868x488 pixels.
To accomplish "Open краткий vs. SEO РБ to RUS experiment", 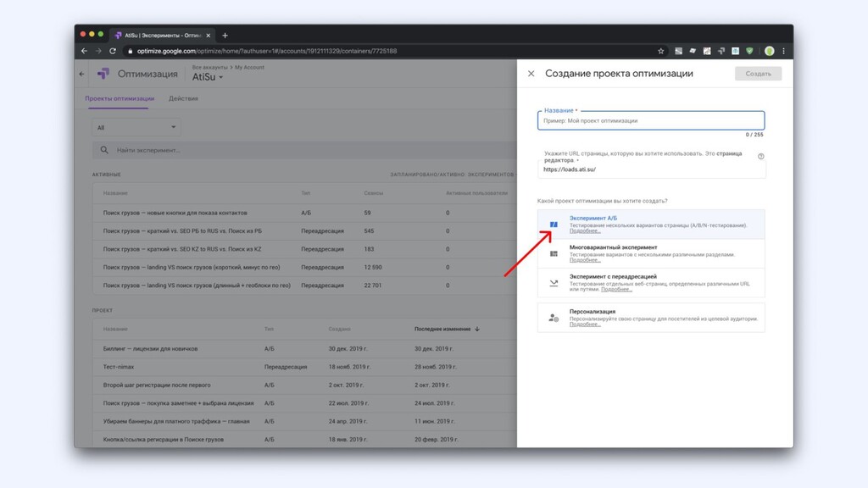I will click(182, 231).
